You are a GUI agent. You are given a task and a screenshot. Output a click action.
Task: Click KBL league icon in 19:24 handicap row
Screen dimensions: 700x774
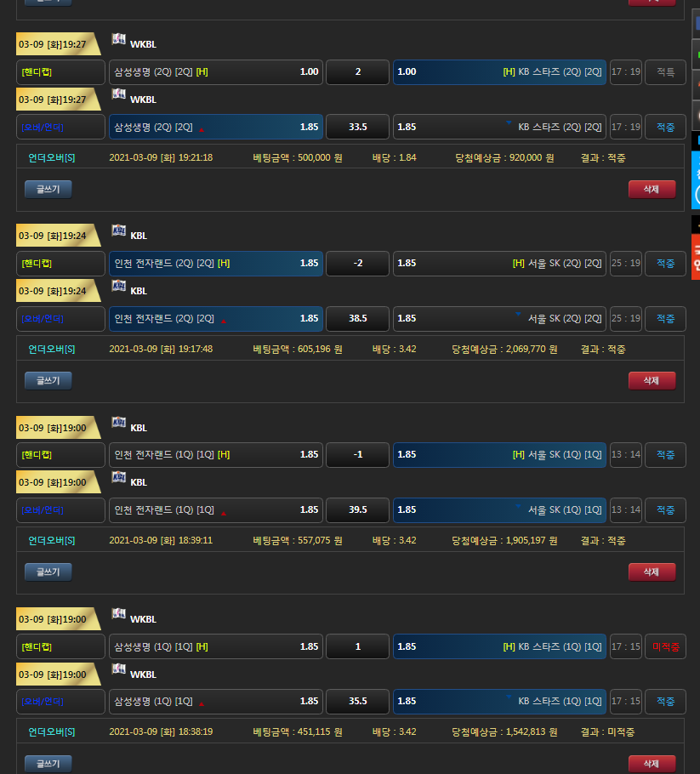click(118, 231)
